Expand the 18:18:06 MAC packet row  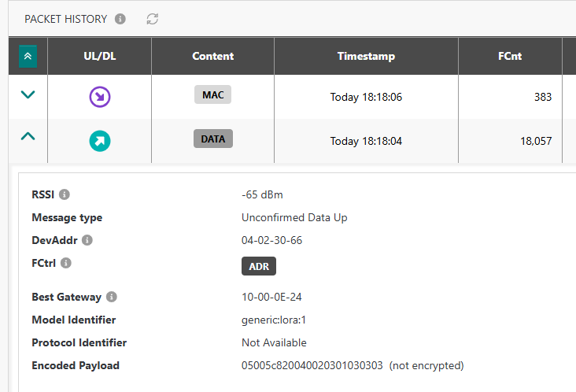click(x=28, y=95)
